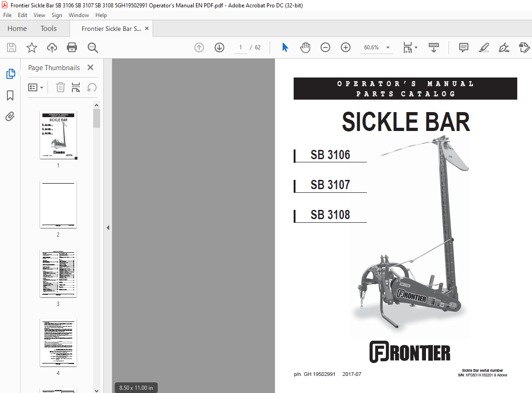
Task: Switch to the Tools tab
Action: [x=48, y=29]
